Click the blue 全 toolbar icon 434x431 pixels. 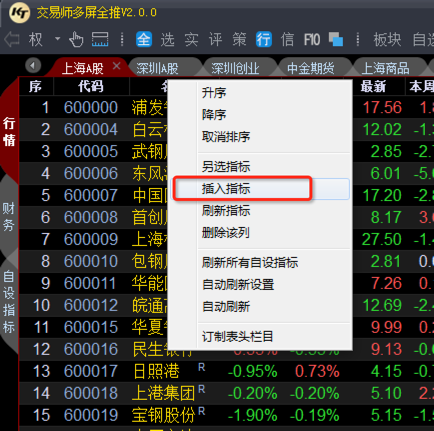[x=144, y=40]
